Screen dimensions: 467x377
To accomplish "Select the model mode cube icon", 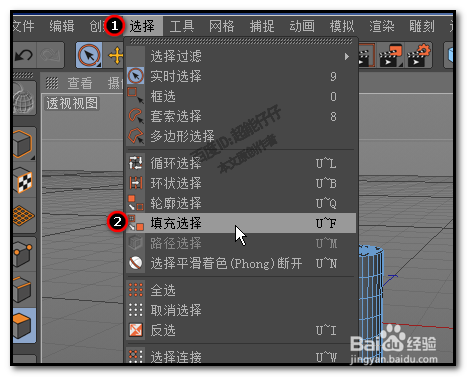I will (23, 144).
